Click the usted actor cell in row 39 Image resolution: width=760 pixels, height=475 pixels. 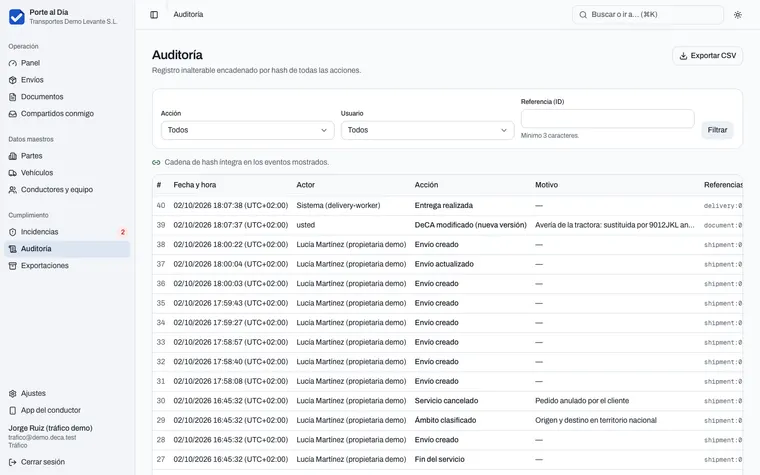point(306,225)
